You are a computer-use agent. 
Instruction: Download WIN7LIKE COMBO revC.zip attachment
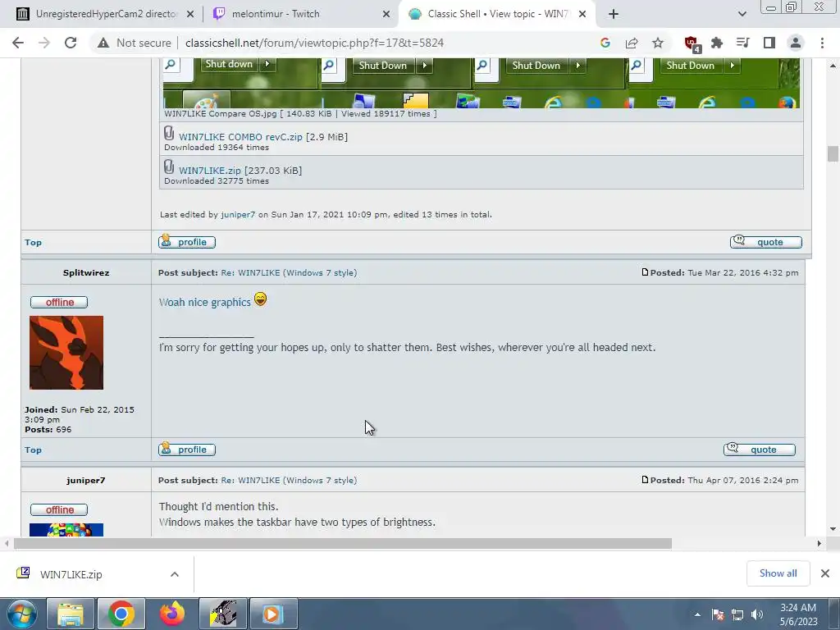point(240,137)
